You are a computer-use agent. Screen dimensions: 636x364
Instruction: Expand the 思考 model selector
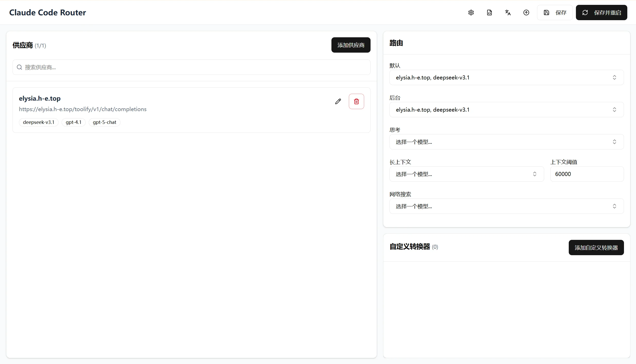click(x=506, y=142)
